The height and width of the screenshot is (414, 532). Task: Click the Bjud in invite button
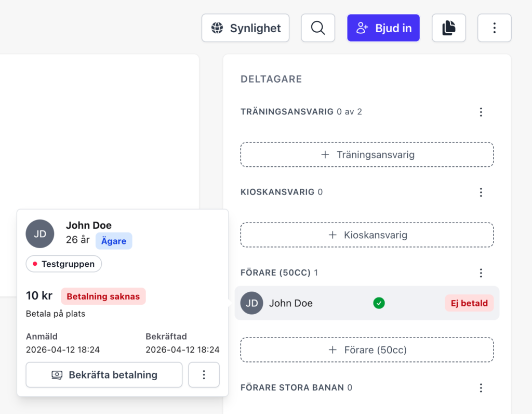[383, 28]
